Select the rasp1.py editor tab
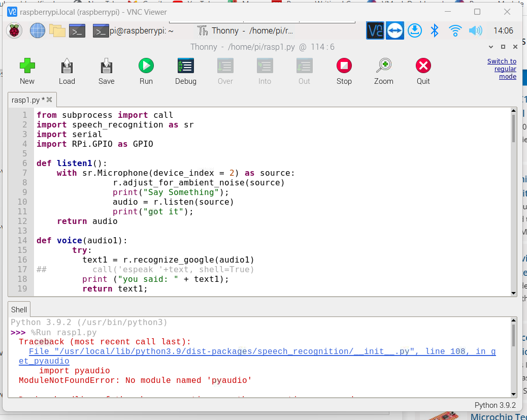Viewport: 527px width, 420px height. (28, 100)
